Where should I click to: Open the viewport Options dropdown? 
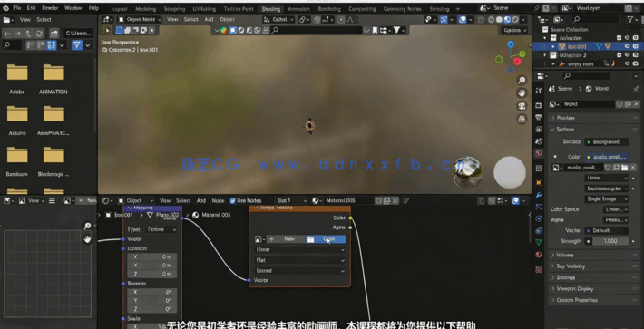point(514,30)
